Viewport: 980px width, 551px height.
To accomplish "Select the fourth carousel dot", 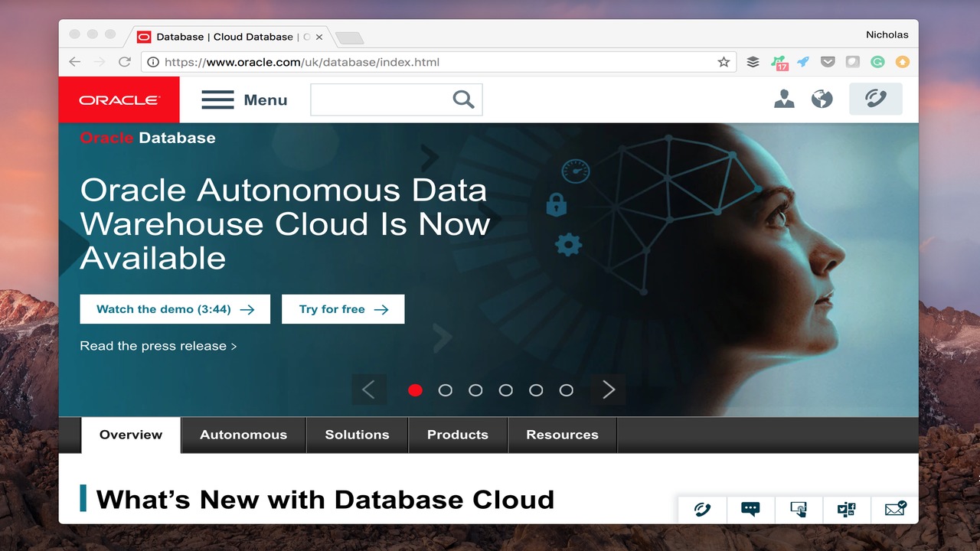I will click(505, 390).
